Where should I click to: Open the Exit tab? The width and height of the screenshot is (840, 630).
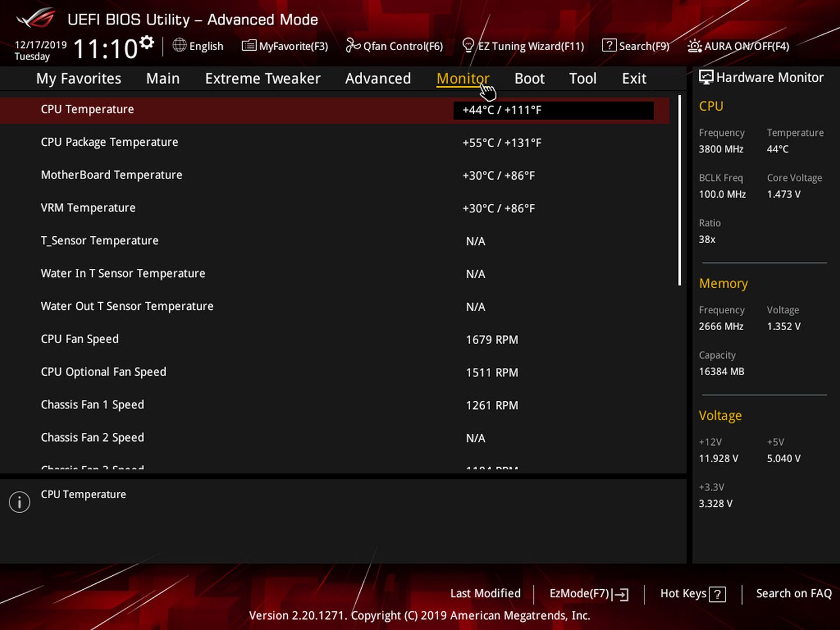634,78
